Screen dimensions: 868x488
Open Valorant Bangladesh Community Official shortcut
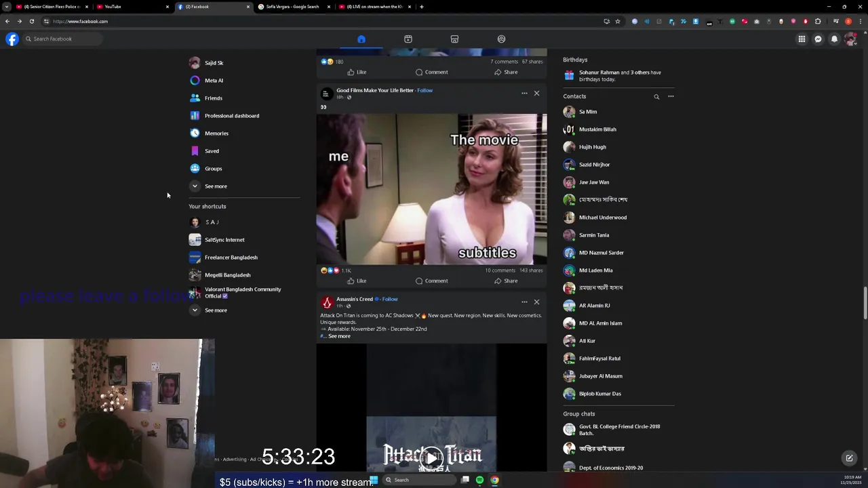[244, 293]
